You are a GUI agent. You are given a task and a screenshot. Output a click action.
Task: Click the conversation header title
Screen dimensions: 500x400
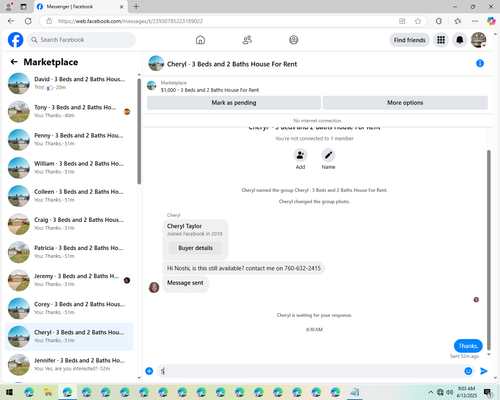pos(232,64)
